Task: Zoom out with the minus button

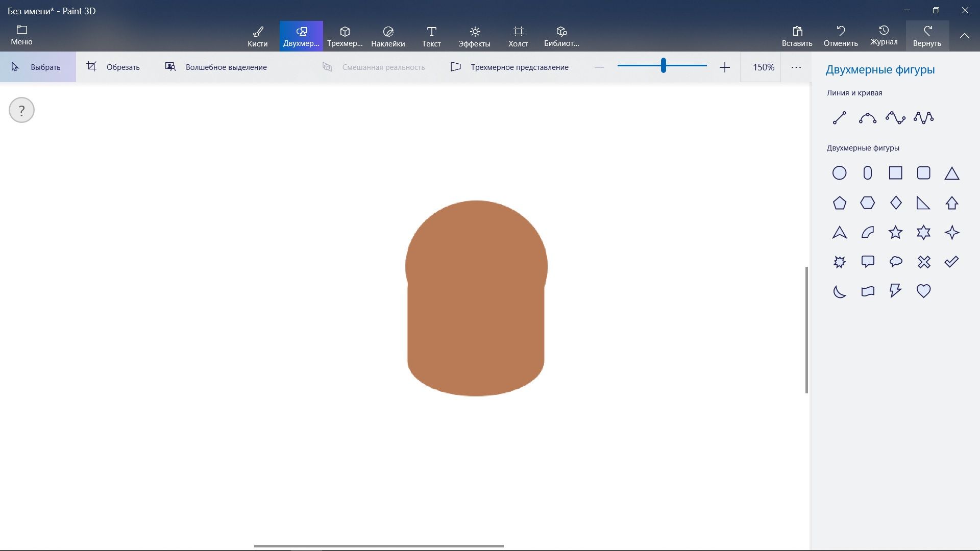Action: pyautogui.click(x=599, y=67)
